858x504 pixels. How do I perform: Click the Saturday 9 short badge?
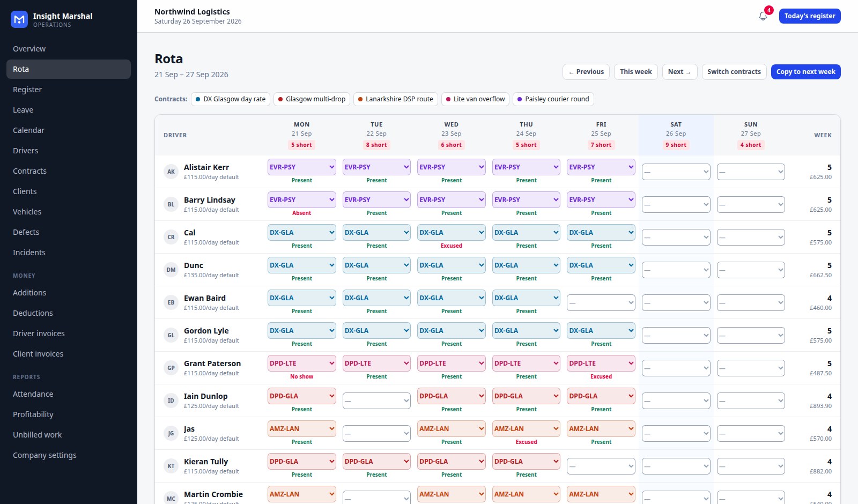(676, 145)
